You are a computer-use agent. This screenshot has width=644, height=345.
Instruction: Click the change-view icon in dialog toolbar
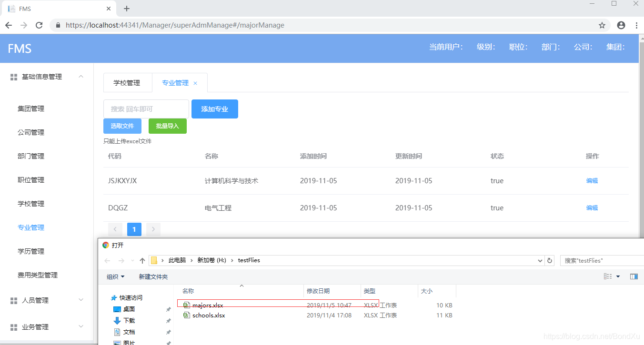[x=609, y=276]
